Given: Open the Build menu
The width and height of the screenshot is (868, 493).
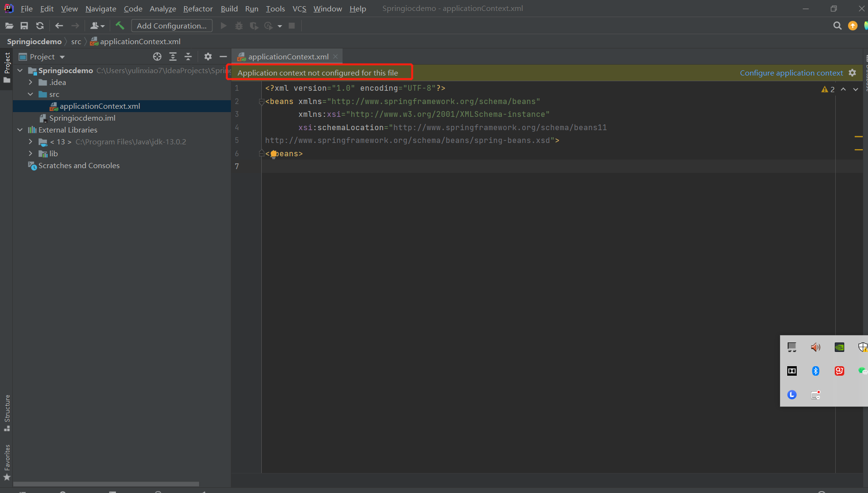Looking at the screenshot, I should (x=229, y=9).
